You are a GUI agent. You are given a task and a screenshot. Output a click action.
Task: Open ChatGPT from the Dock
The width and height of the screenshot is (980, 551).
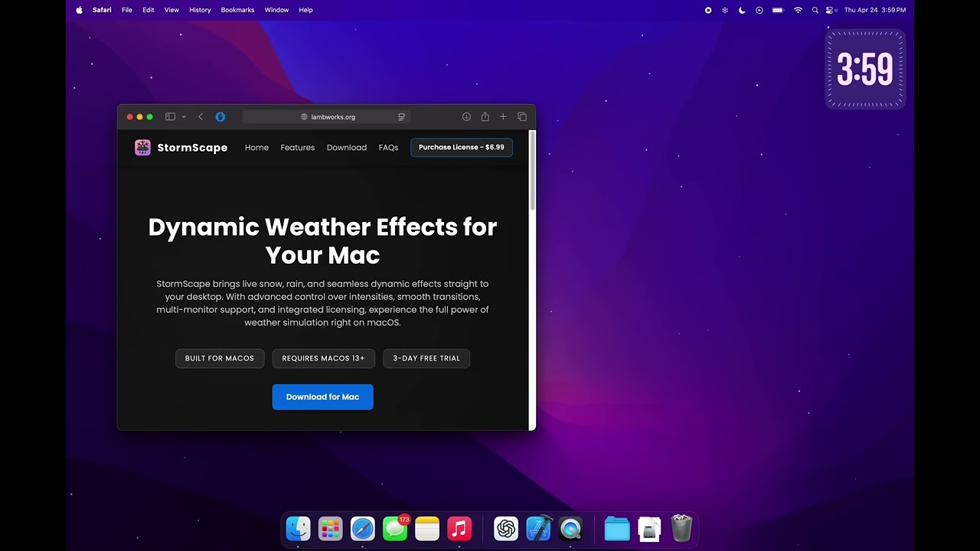click(506, 529)
